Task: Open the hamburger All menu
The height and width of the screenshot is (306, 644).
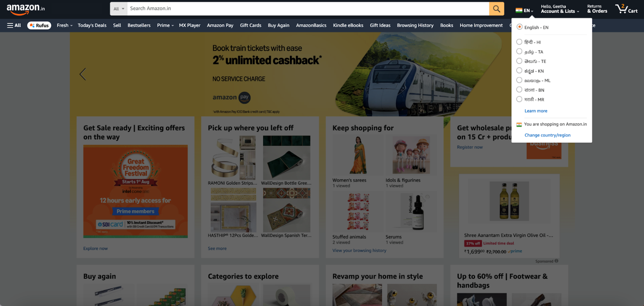Action: tap(14, 25)
